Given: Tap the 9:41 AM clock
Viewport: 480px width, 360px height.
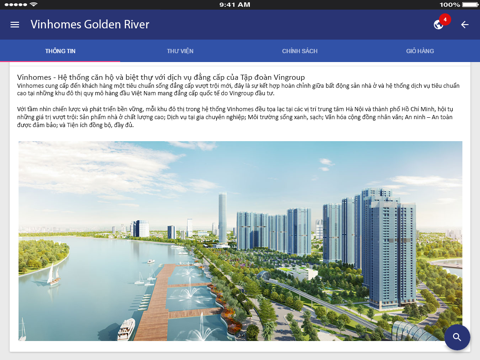Looking at the screenshot, I should [x=235, y=5].
